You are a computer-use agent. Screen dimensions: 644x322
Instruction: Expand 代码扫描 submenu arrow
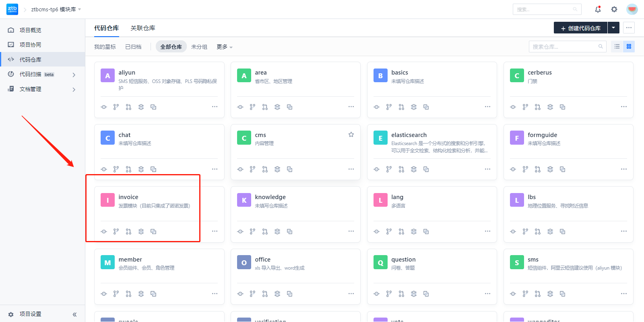pyautogui.click(x=74, y=75)
